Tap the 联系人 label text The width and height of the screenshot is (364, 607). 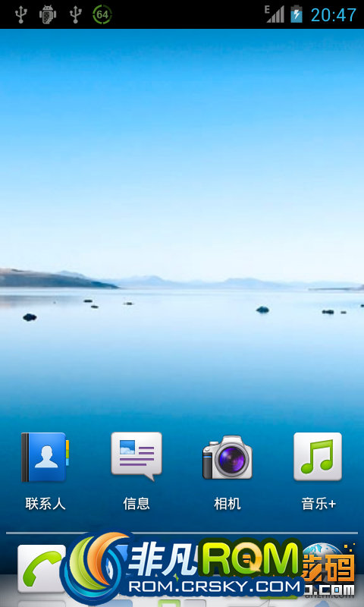(x=45, y=504)
